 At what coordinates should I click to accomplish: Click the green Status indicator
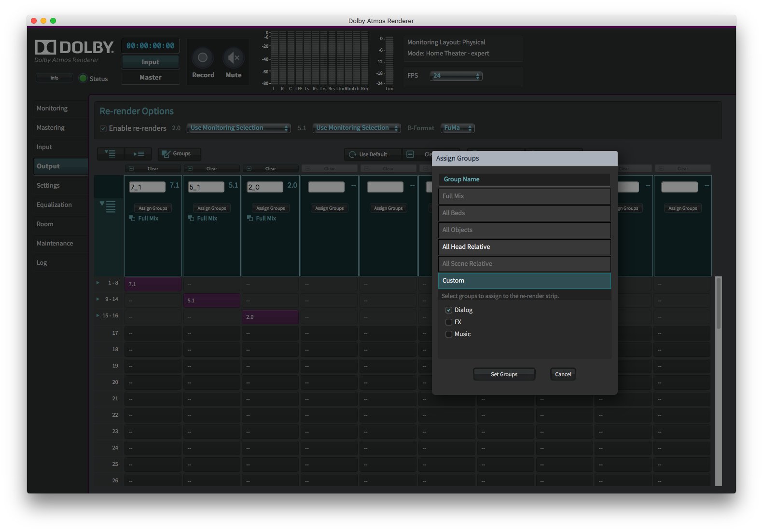83,78
